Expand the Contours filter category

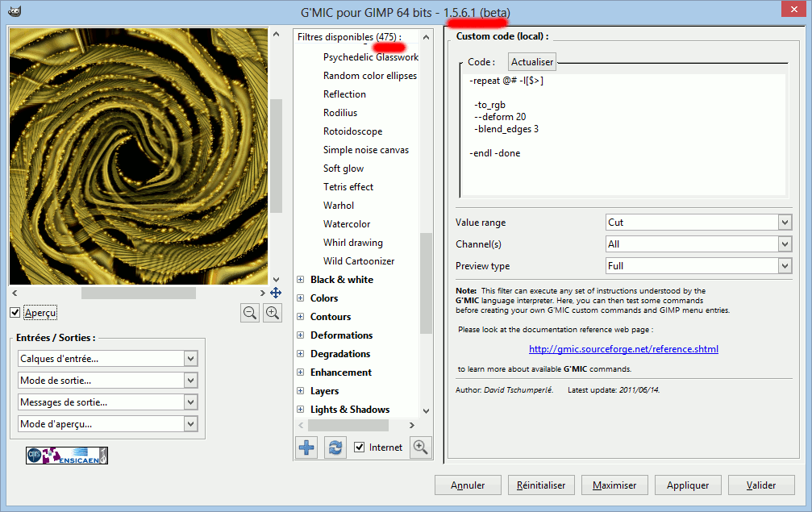(x=300, y=317)
